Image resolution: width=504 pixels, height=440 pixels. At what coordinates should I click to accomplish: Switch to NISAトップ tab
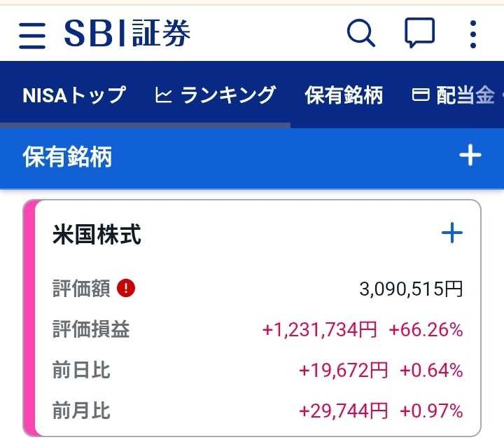(x=74, y=95)
